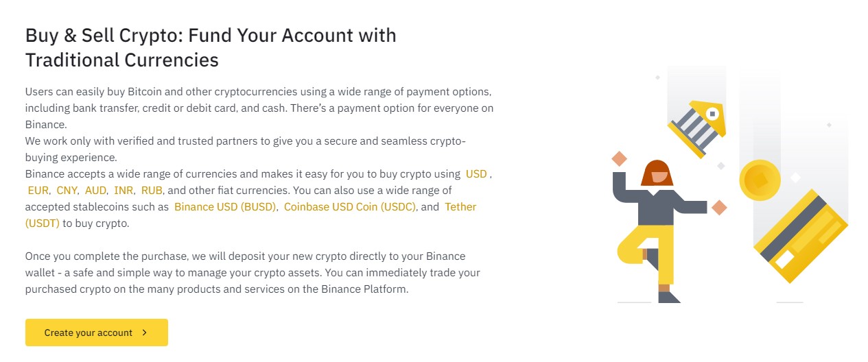Follow the RUB currency link
Screen dimensions: 868x362
152,190
